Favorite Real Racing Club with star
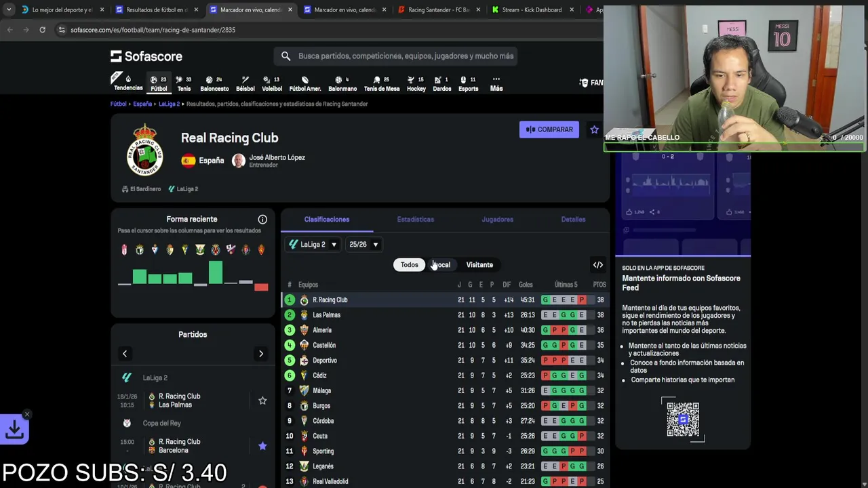 coord(595,129)
